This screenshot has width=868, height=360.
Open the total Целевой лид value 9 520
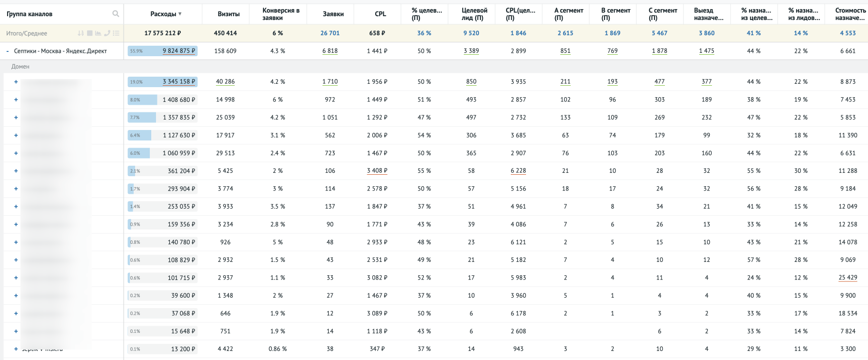[471, 33]
